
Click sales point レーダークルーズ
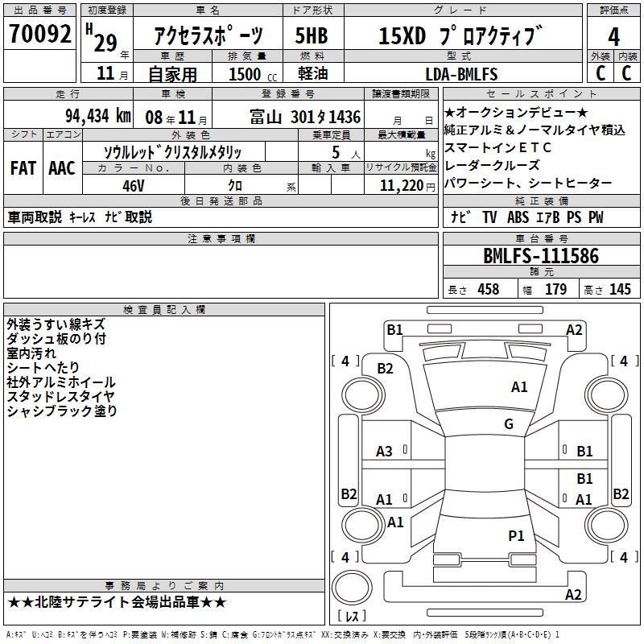(x=492, y=166)
